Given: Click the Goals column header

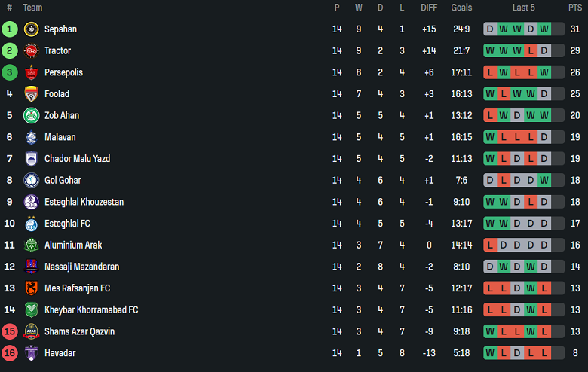Looking at the screenshot, I should pyautogui.click(x=461, y=8).
